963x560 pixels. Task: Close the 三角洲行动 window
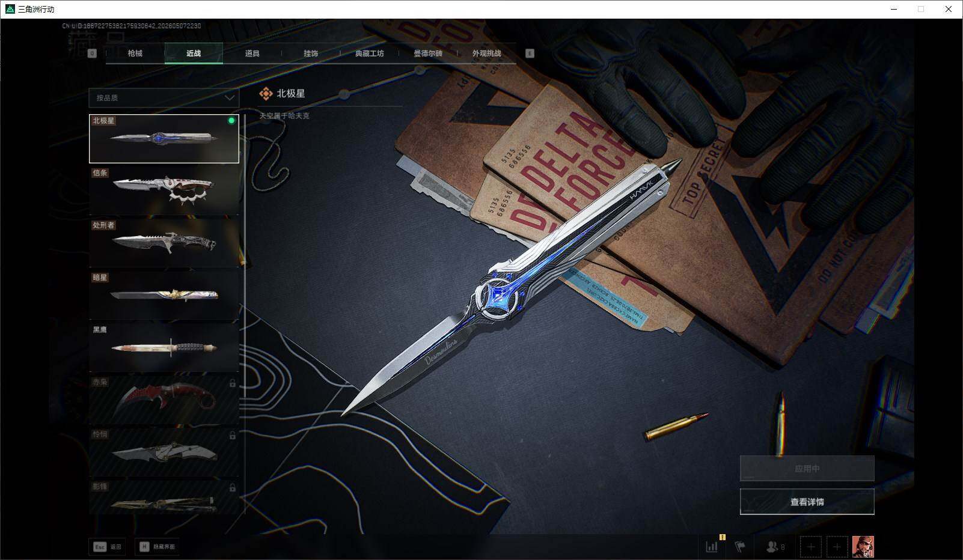(x=949, y=9)
